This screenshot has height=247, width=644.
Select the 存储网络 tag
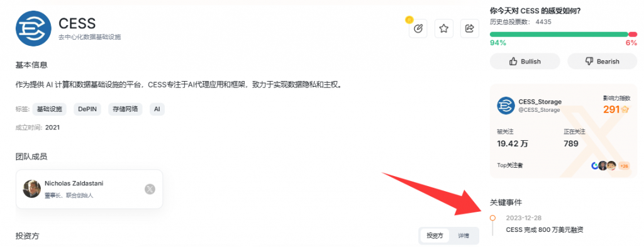coord(125,109)
